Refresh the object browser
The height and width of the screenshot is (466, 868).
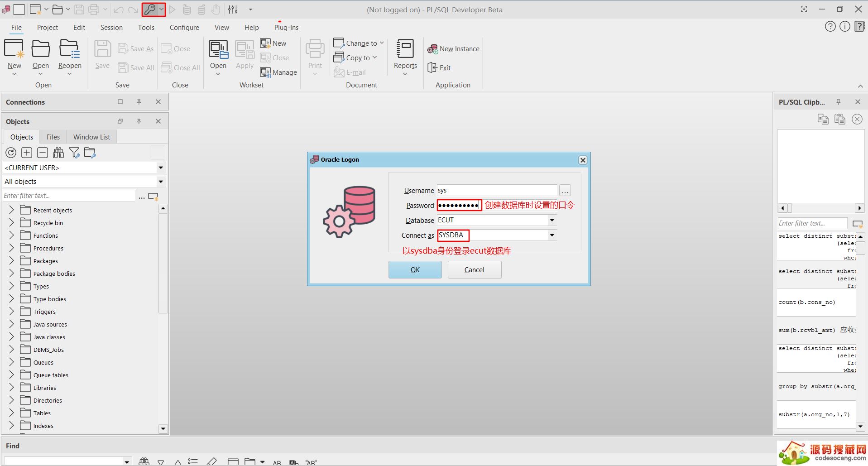(x=11, y=153)
